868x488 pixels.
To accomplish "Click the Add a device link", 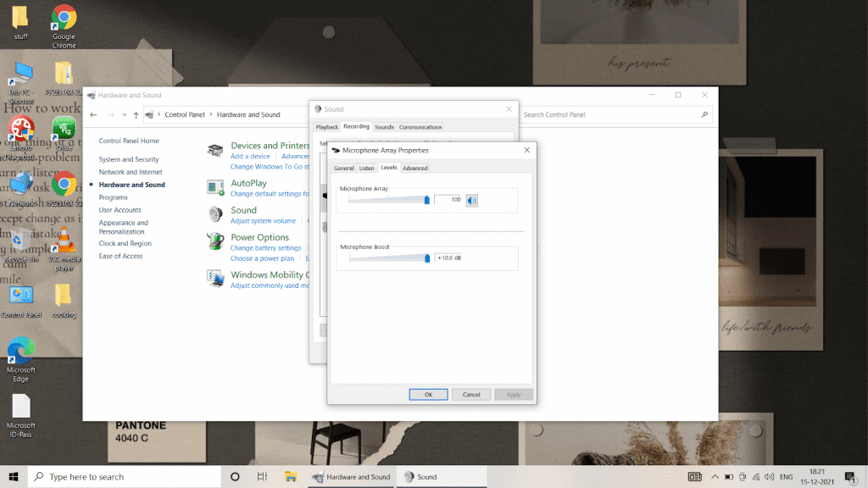I will pyautogui.click(x=250, y=156).
